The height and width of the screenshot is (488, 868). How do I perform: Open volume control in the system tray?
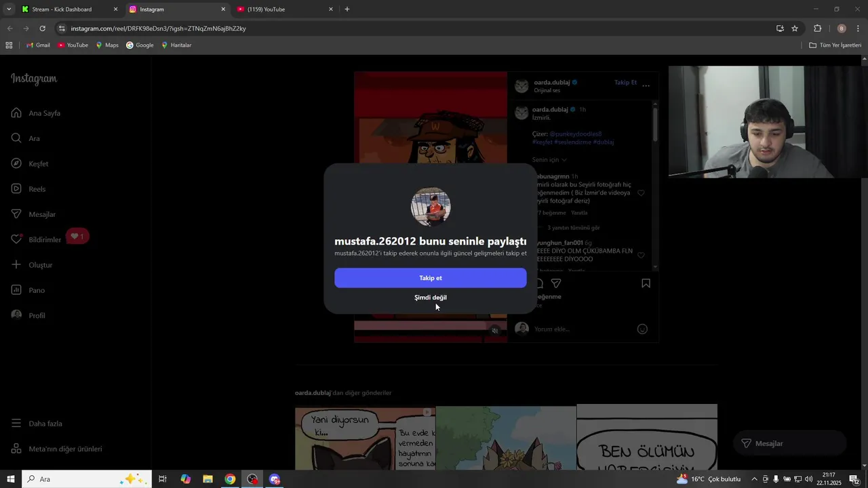(x=808, y=479)
